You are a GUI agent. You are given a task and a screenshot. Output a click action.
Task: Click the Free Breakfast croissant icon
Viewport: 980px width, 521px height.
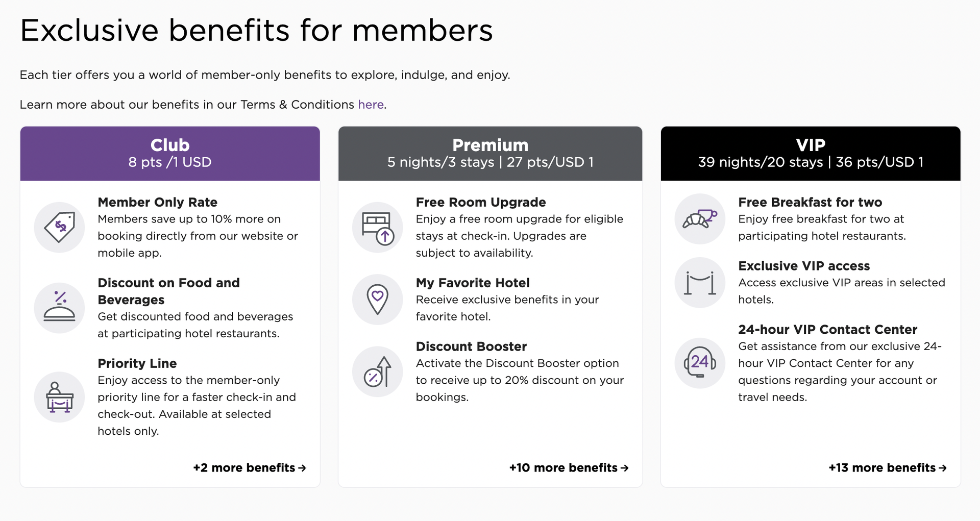(x=699, y=218)
